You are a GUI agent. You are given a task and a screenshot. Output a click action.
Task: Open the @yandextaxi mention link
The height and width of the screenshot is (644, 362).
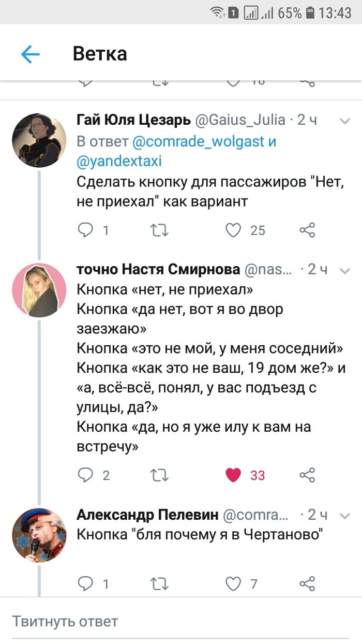(x=119, y=161)
